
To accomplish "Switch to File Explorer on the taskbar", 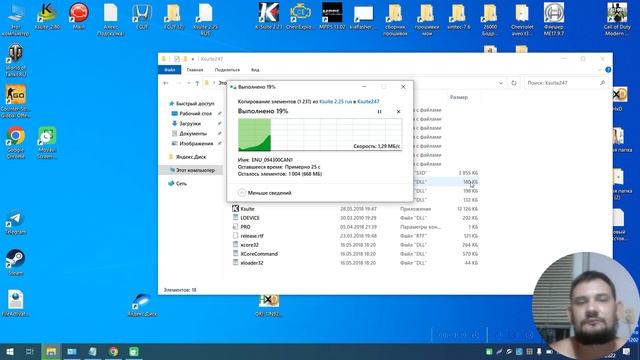I will coord(51,351).
